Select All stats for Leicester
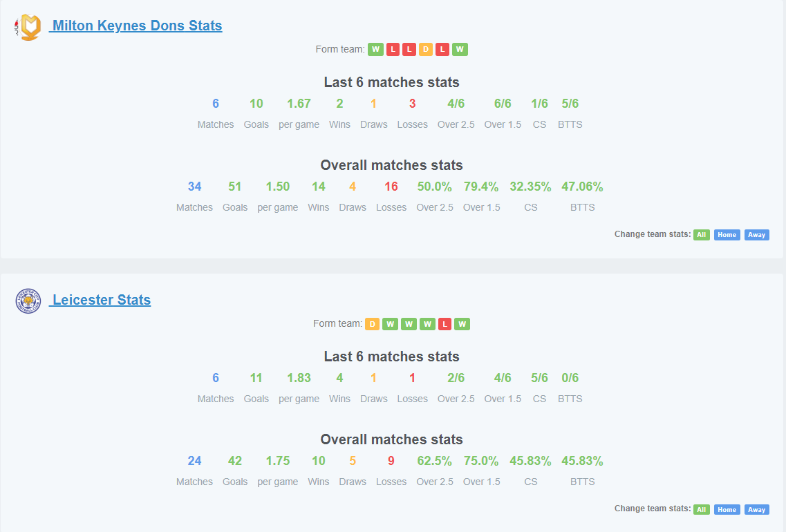This screenshot has width=786, height=532. tap(701, 509)
